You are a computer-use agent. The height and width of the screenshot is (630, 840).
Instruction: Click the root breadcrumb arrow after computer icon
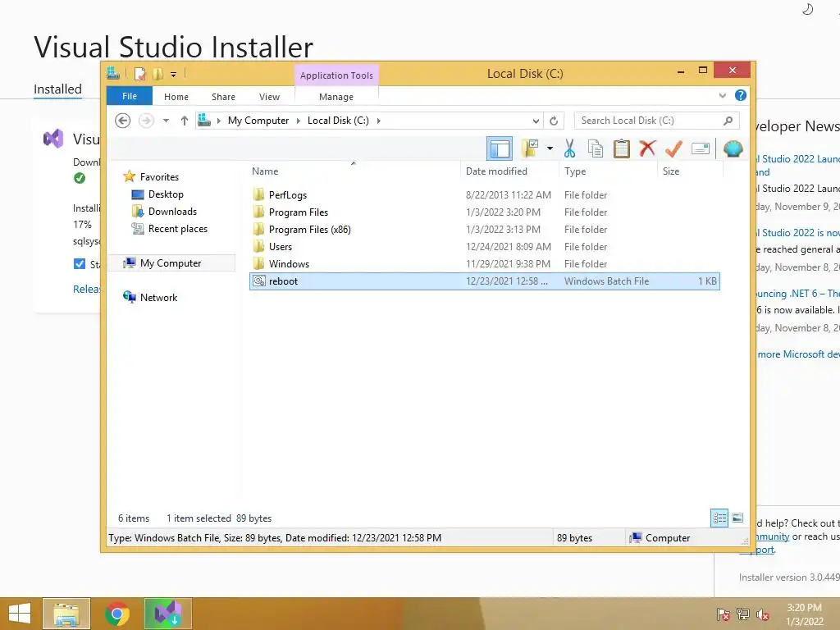tap(218, 121)
